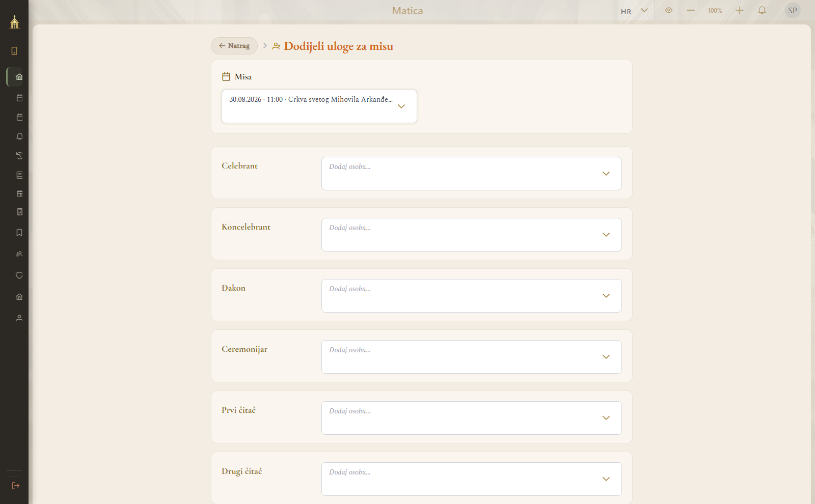Click the SP user avatar button
The height and width of the screenshot is (504, 815).
(x=793, y=10)
